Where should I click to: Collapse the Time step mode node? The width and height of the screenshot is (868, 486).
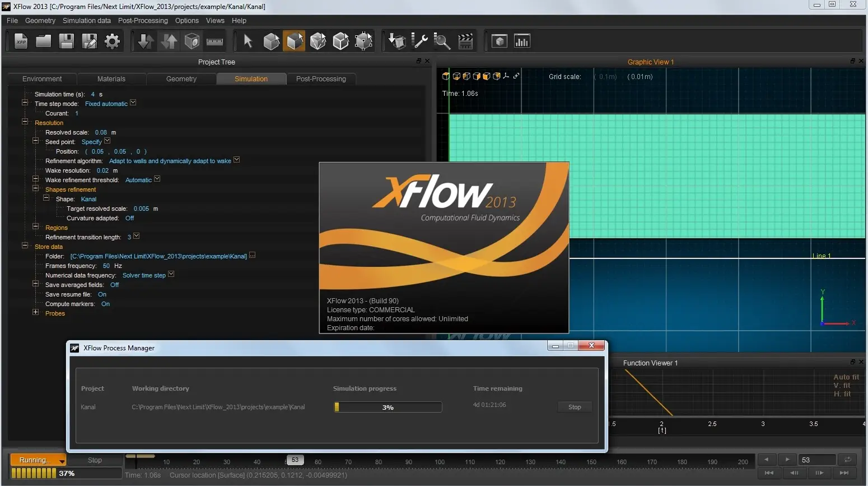tap(25, 103)
